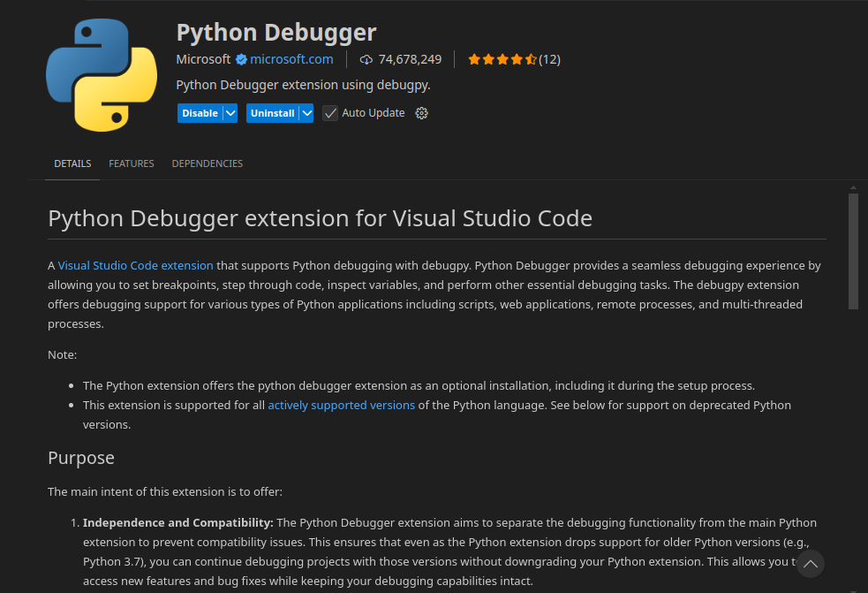Open the Dependencies tab

click(x=207, y=163)
